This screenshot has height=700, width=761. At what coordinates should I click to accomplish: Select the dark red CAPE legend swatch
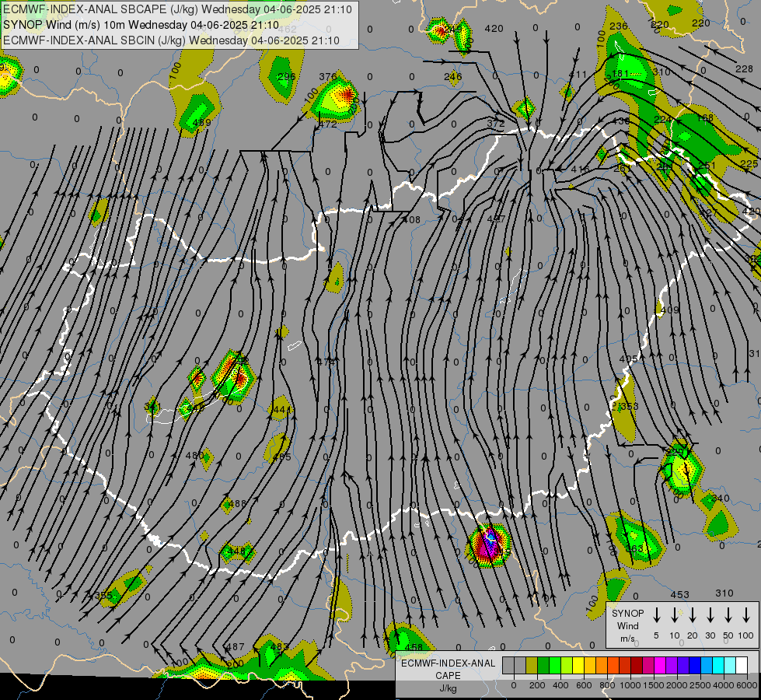637,666
